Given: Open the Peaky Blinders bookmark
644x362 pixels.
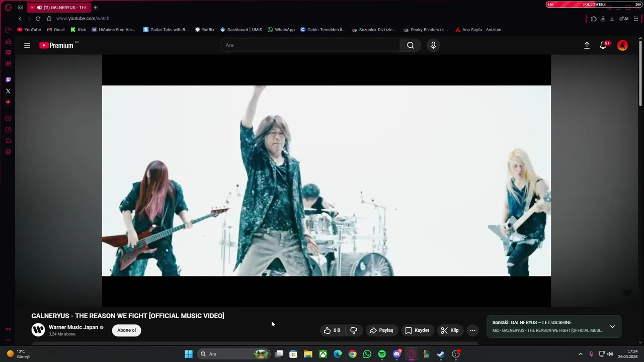Looking at the screenshot, I should [426, 30].
